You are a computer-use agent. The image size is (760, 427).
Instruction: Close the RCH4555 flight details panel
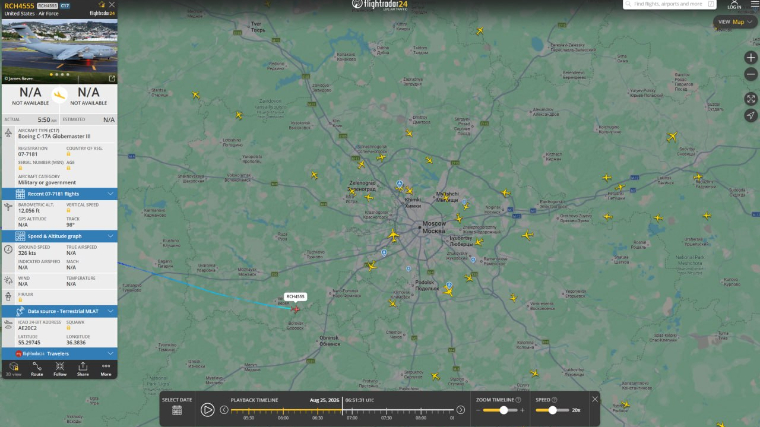click(x=112, y=4)
